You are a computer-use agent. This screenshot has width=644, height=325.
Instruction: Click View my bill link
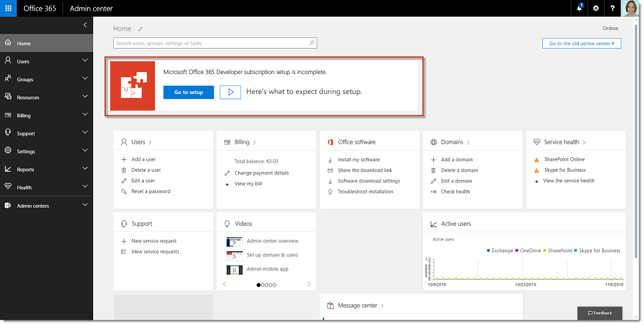click(x=248, y=184)
